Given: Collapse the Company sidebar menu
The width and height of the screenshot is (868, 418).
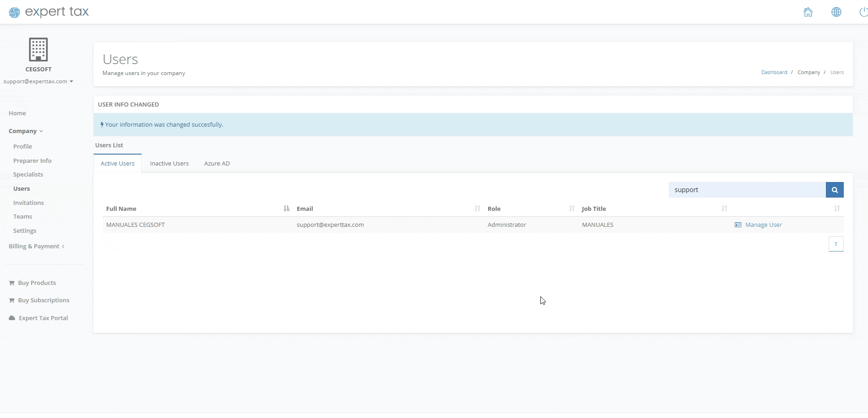Looking at the screenshot, I should 26,131.
